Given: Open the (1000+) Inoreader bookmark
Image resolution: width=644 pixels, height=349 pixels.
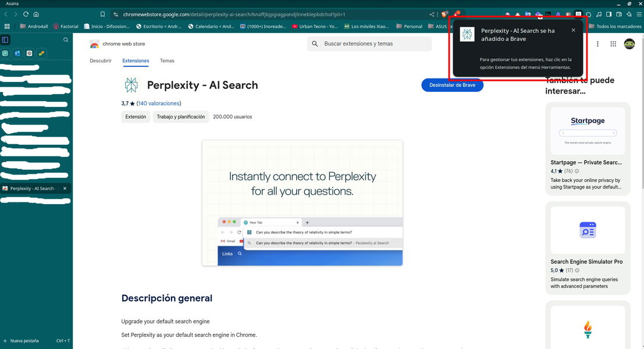Looking at the screenshot, I should tap(263, 26).
